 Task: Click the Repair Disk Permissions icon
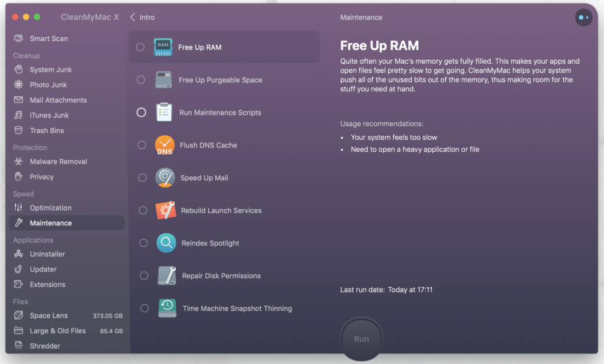click(167, 276)
